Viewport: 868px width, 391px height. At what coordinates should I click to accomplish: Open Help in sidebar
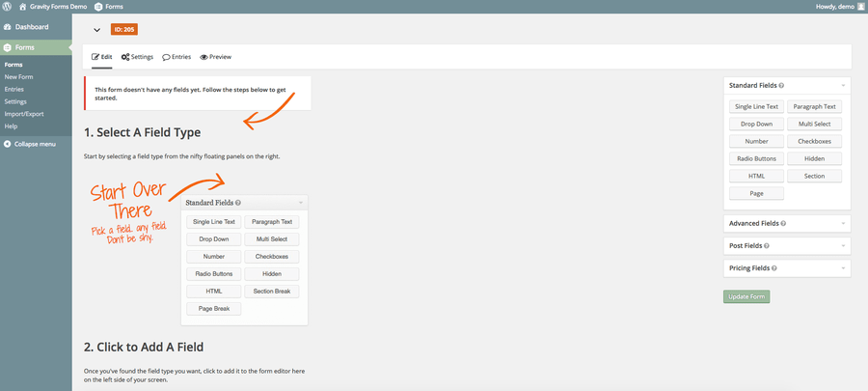tap(11, 126)
